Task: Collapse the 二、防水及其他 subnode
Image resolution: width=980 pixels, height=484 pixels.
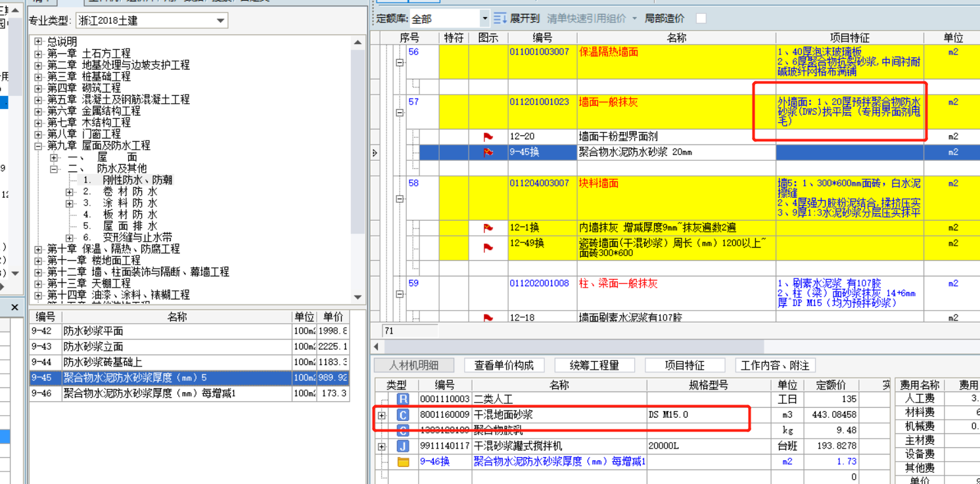Action: [54, 169]
